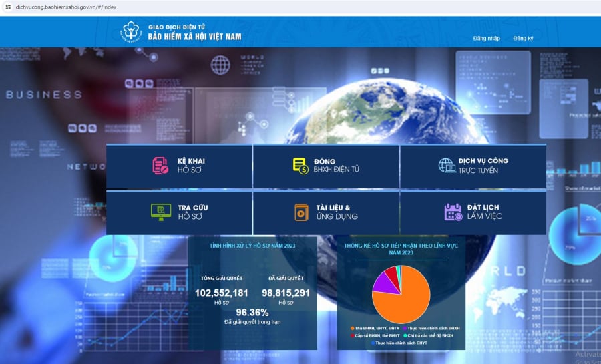The image size is (601, 364).
Task: Click the browser address bar URL
Action: [66, 7]
